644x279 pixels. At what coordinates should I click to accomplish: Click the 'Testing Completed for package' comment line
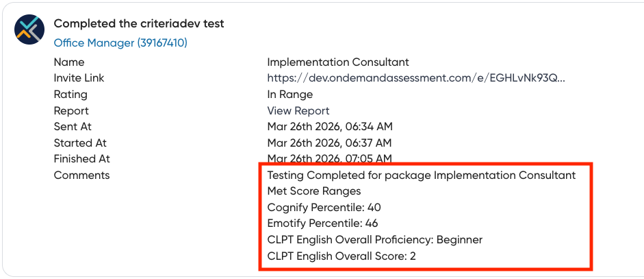pyautogui.click(x=422, y=175)
